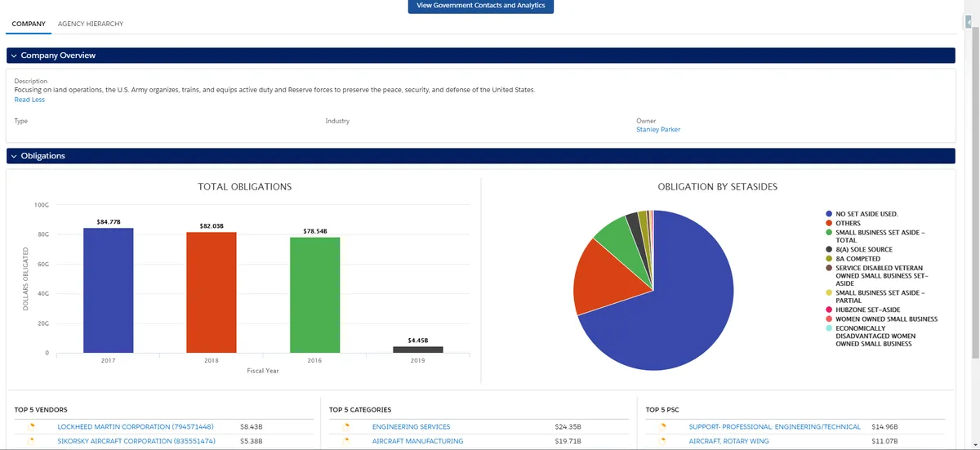This screenshot has height=450, width=980.
Task: Click the side panel collapse arrow icon
Action: (x=968, y=24)
